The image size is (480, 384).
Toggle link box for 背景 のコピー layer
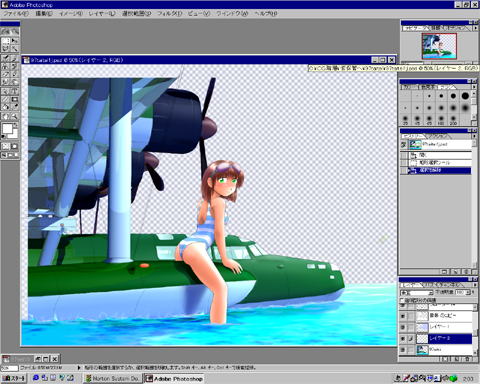(x=411, y=315)
